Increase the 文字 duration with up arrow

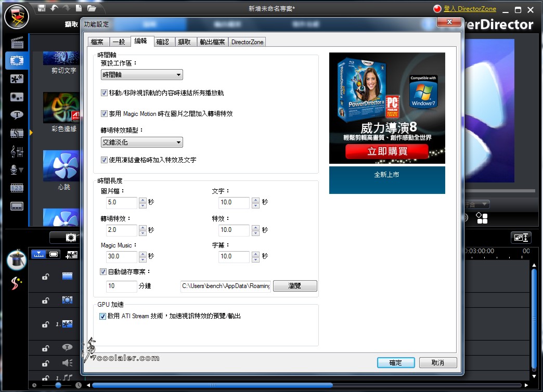(255, 200)
